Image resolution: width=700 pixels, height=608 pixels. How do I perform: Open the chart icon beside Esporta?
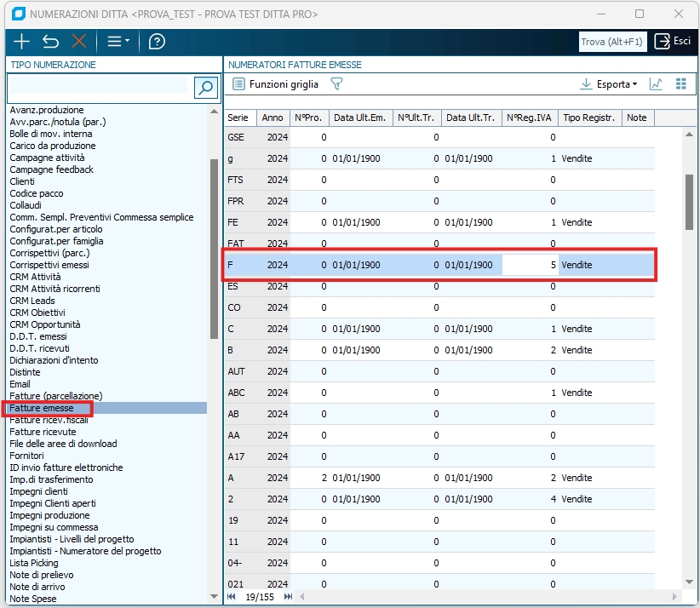(656, 84)
